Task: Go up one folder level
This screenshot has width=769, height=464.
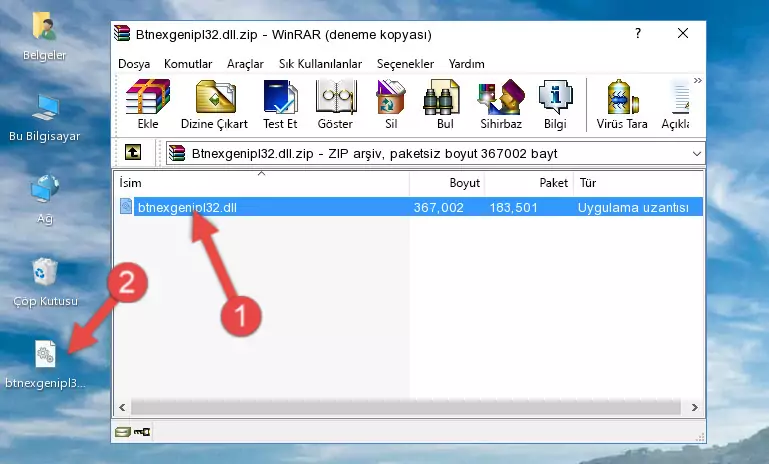Action: click(x=133, y=153)
